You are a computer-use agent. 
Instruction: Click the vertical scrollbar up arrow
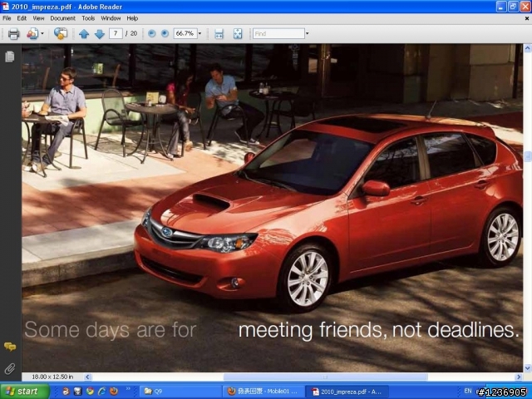[x=527, y=48]
